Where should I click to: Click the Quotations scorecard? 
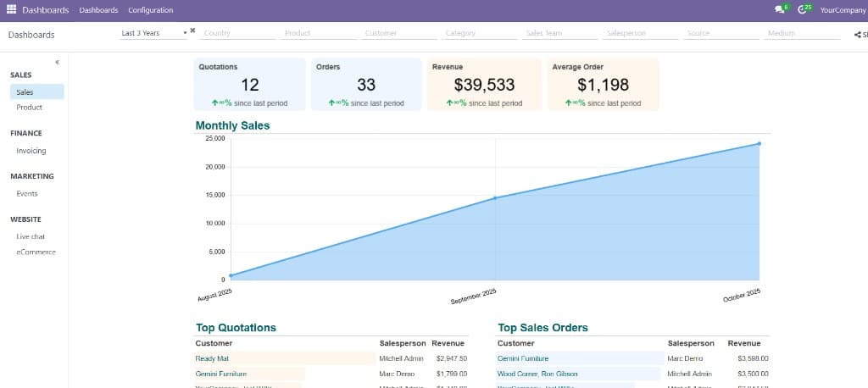coord(250,85)
